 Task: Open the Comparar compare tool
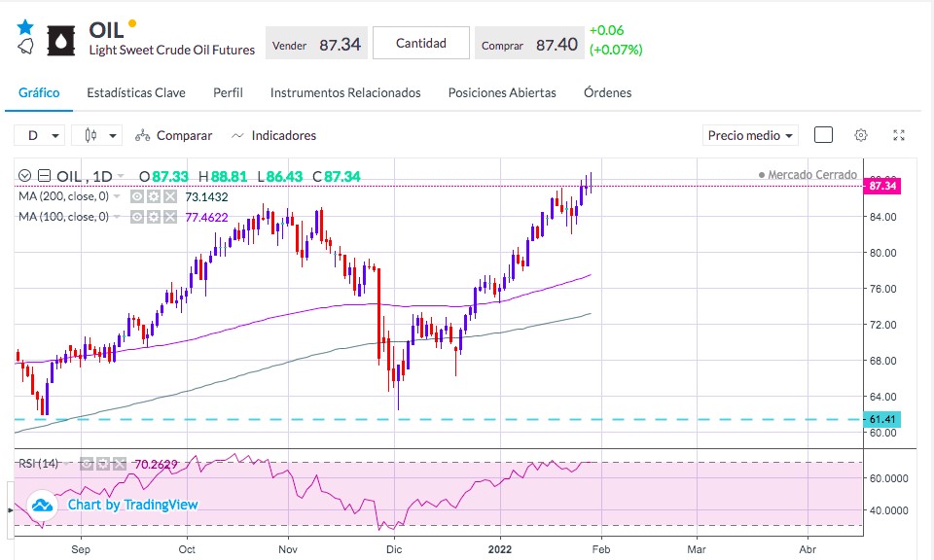[174, 136]
